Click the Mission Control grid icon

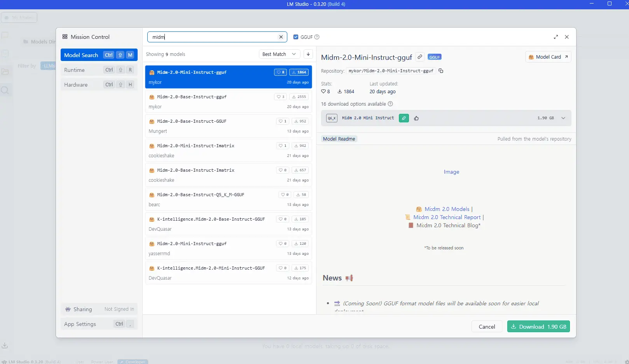65,37
